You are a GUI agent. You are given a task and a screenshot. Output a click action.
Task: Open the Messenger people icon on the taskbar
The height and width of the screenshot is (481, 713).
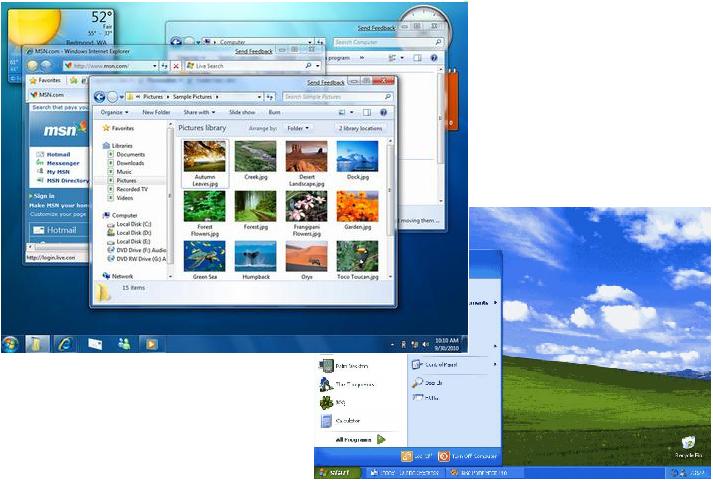[x=124, y=344]
